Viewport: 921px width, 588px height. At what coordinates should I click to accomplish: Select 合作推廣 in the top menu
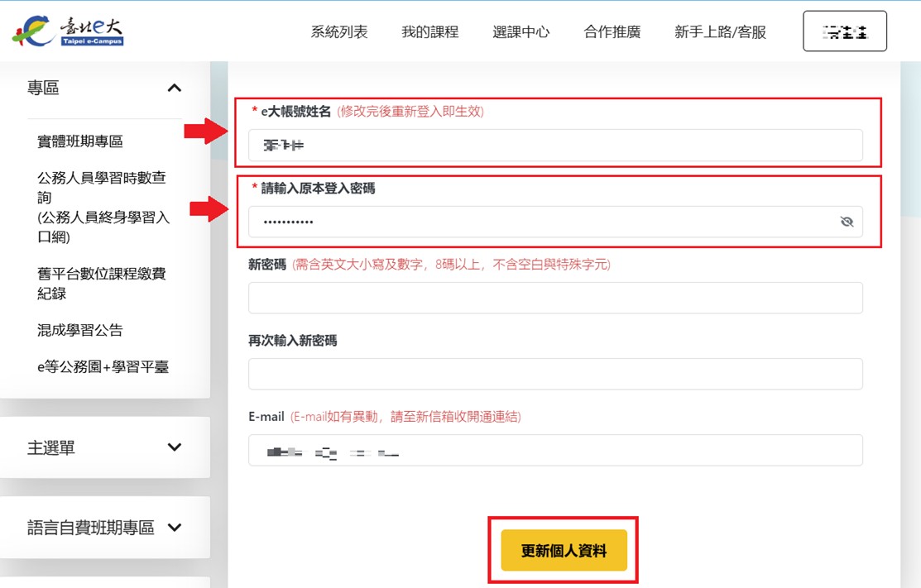pyautogui.click(x=612, y=32)
